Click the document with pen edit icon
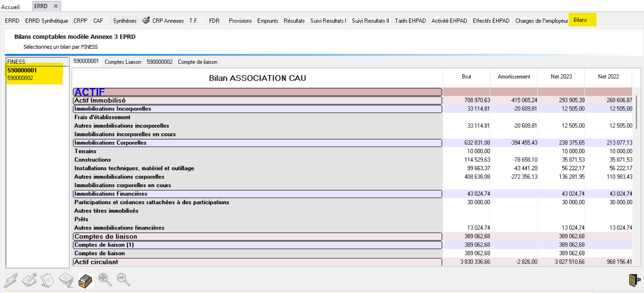The height and width of the screenshot is (293, 644). click(29, 280)
